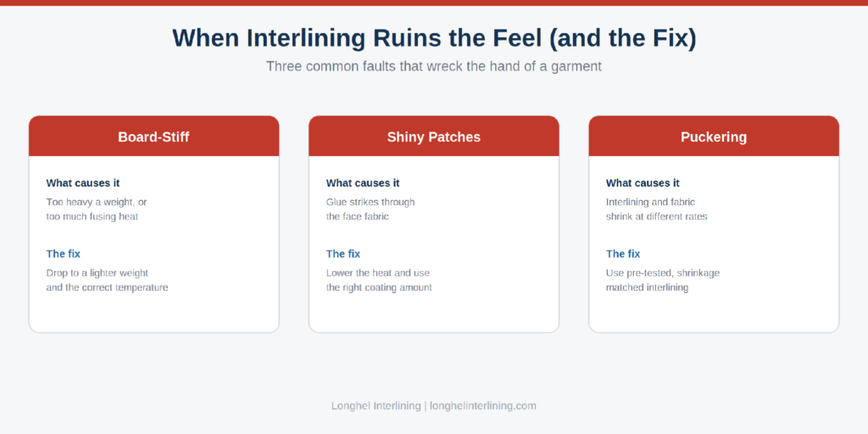Click the 'Longhel Interlining' footer brand name
The width and height of the screenshot is (868, 434).
tap(376, 406)
